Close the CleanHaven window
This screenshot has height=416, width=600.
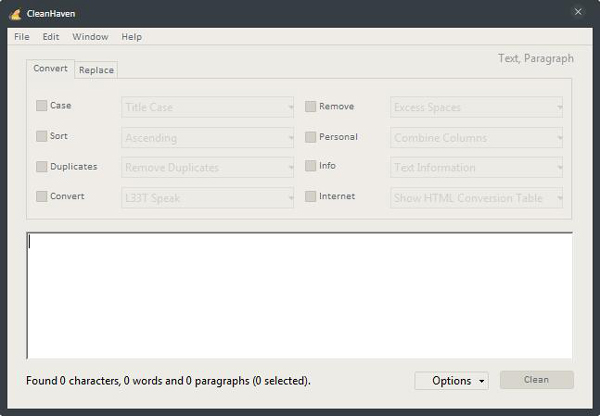(578, 12)
